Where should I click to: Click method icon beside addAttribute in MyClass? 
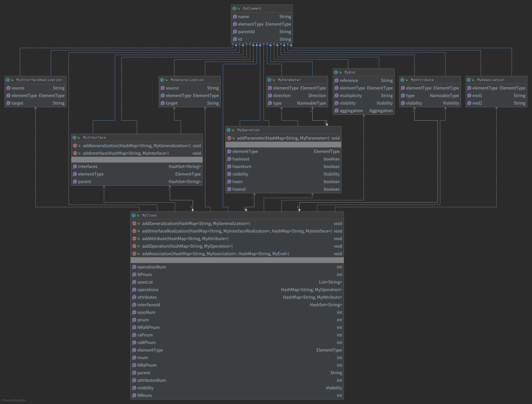[134, 239]
